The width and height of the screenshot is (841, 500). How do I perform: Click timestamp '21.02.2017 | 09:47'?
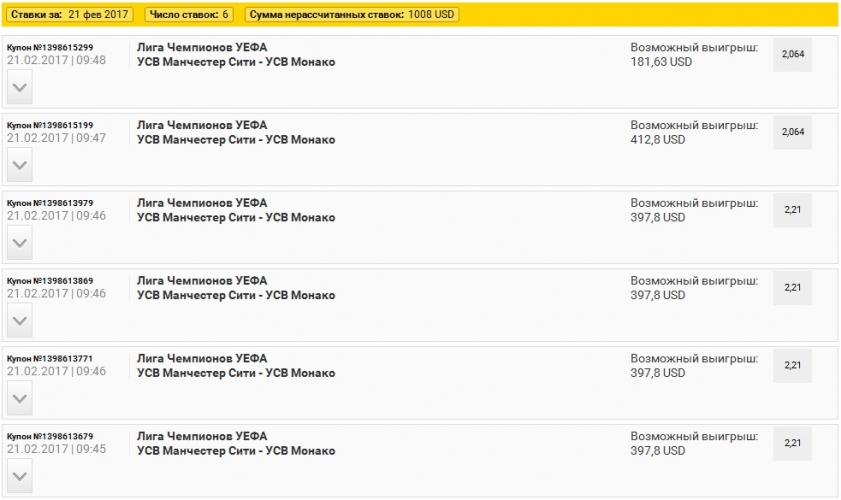[56, 138]
